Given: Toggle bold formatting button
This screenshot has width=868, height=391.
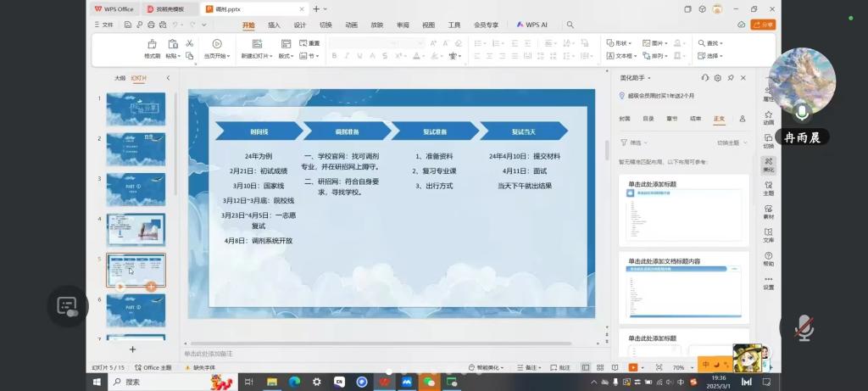Looking at the screenshot, I should [335, 56].
